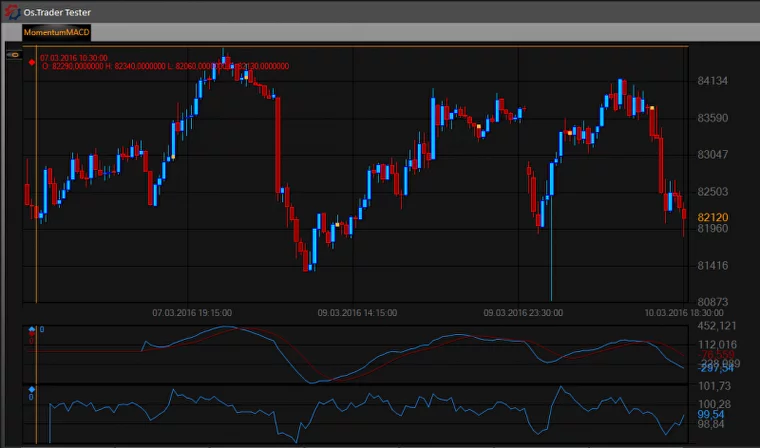The height and width of the screenshot is (448, 760).
Task: Click the 09.03.2016 14:15:00 time label
Action: pos(357,313)
